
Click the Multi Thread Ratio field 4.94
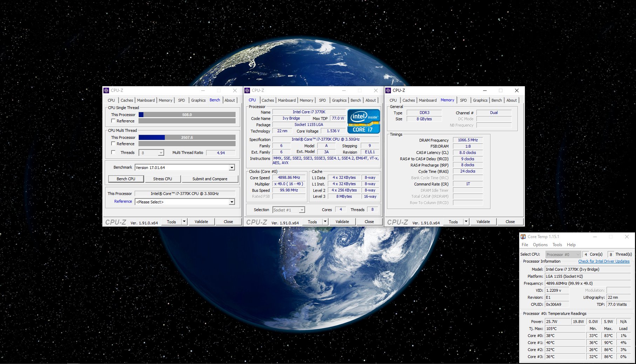point(221,153)
